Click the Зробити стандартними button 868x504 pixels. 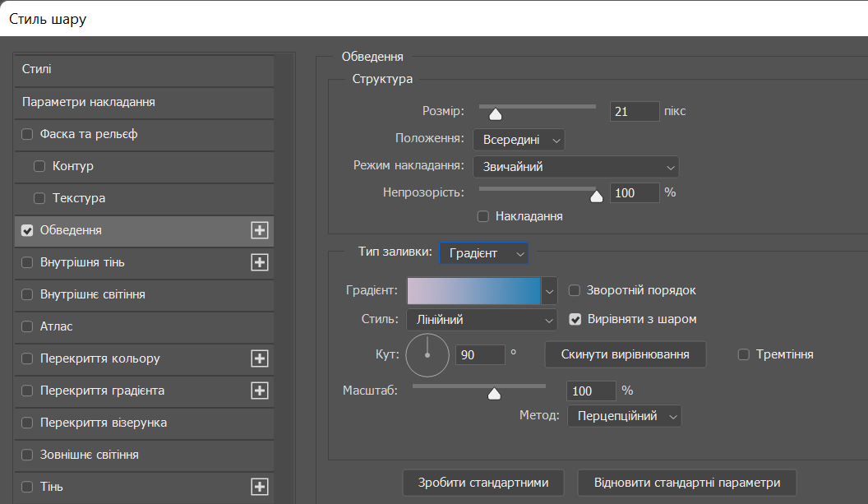pyautogui.click(x=483, y=483)
